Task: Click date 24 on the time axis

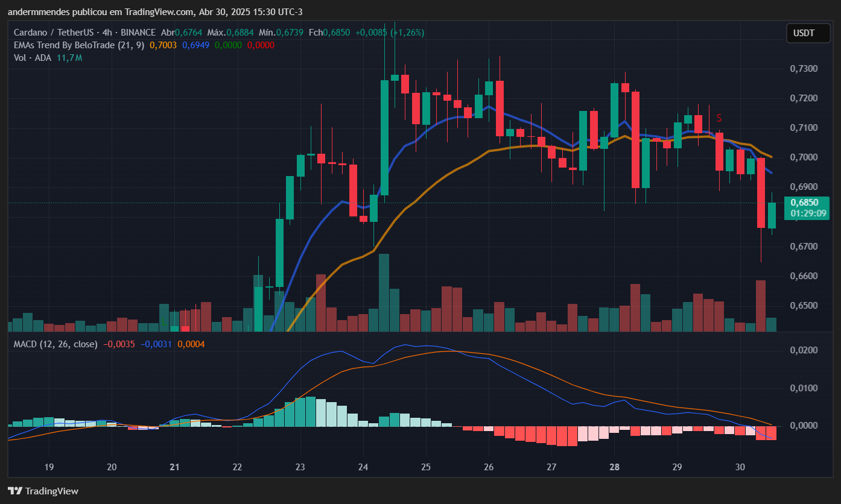Action: point(363,467)
